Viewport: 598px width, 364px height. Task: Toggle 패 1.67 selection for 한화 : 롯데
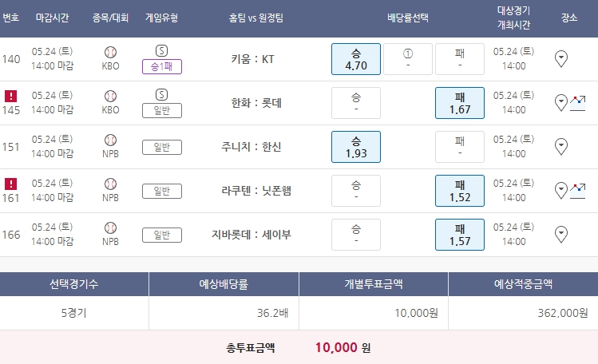coord(460,103)
